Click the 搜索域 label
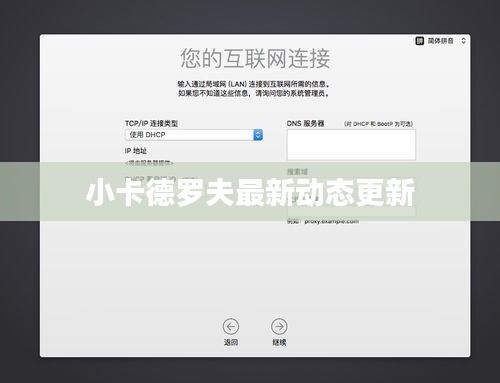Viewport: 500px width, 383px height. 297,172
